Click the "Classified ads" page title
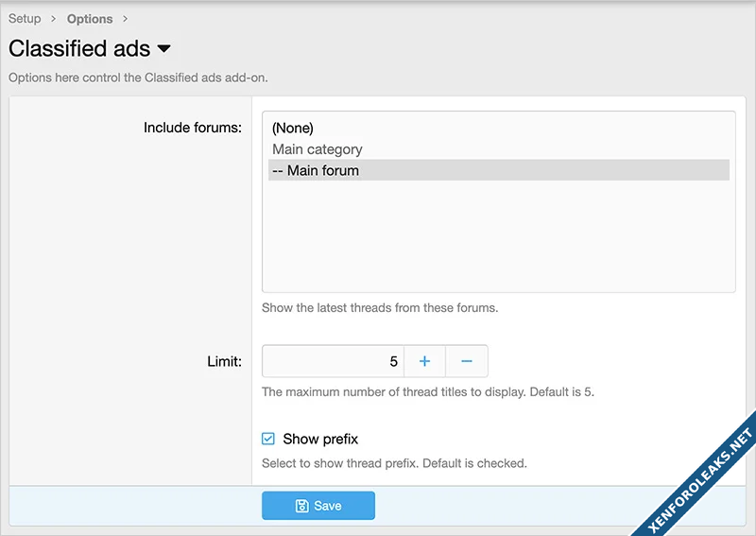 pyautogui.click(x=79, y=48)
